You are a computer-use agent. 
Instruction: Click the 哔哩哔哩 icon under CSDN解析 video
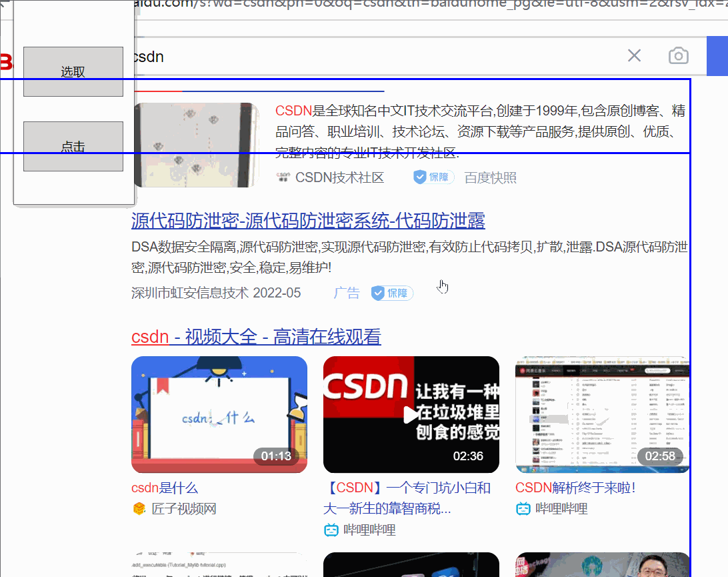tap(523, 509)
